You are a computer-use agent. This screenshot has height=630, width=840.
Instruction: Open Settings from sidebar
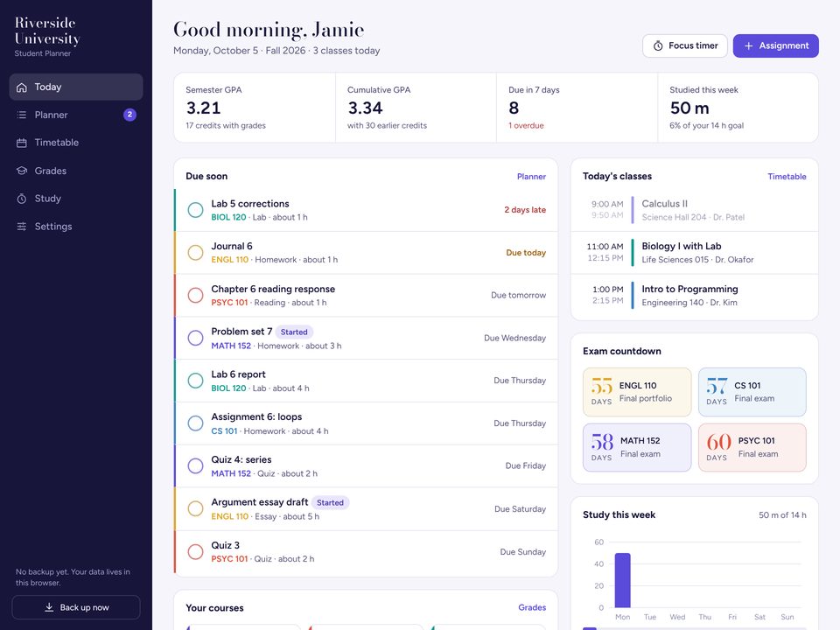coord(76,226)
